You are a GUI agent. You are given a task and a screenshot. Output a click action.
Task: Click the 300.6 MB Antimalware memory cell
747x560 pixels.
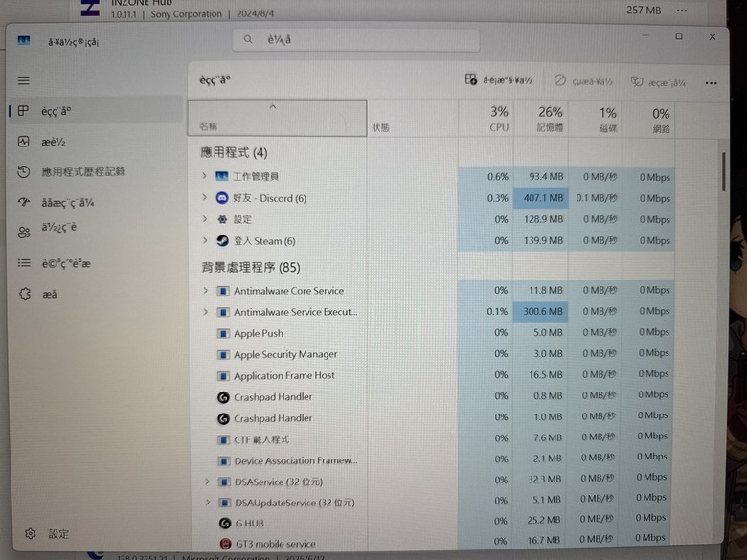(540, 311)
